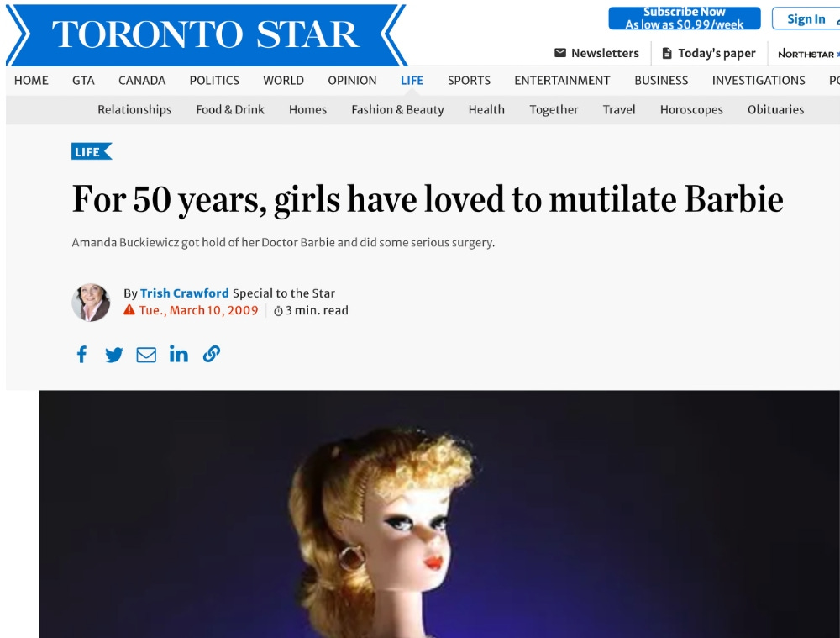
Task: Open the CANADA section
Action: click(142, 81)
